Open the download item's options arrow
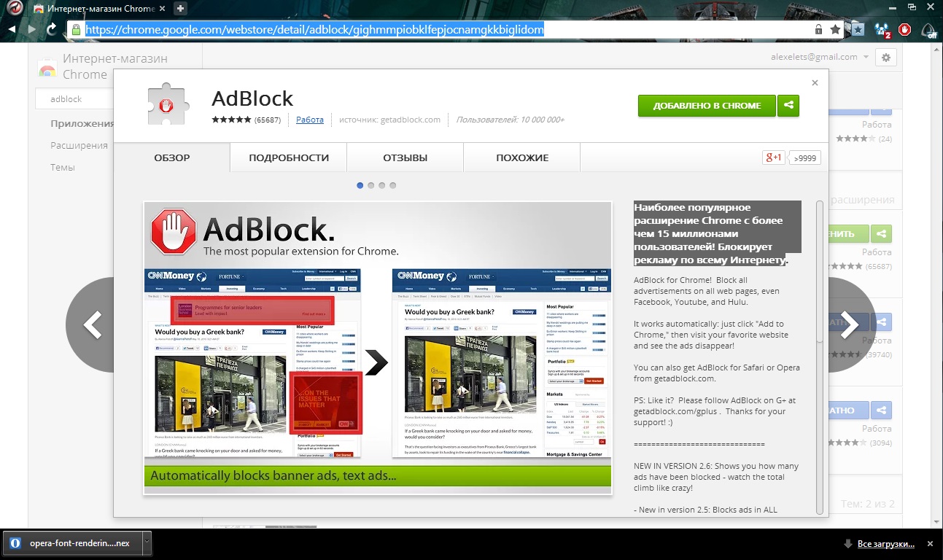The width and height of the screenshot is (943, 560). coord(147,543)
